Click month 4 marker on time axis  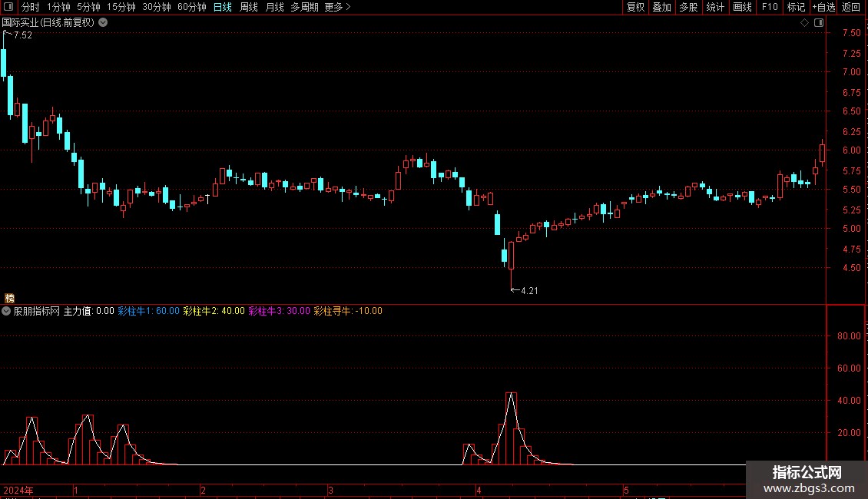(479, 490)
